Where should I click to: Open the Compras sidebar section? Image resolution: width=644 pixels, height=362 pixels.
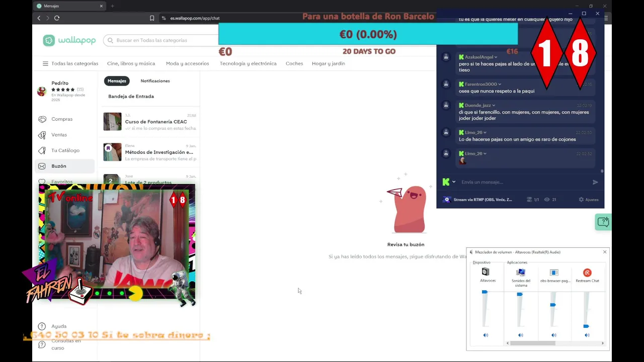click(62, 119)
